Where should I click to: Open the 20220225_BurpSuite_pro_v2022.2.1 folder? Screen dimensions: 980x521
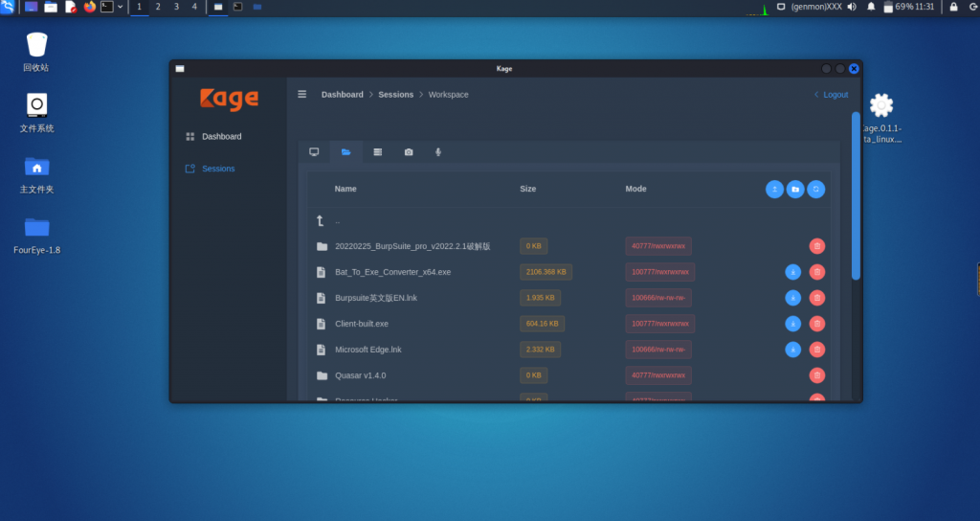(x=412, y=246)
